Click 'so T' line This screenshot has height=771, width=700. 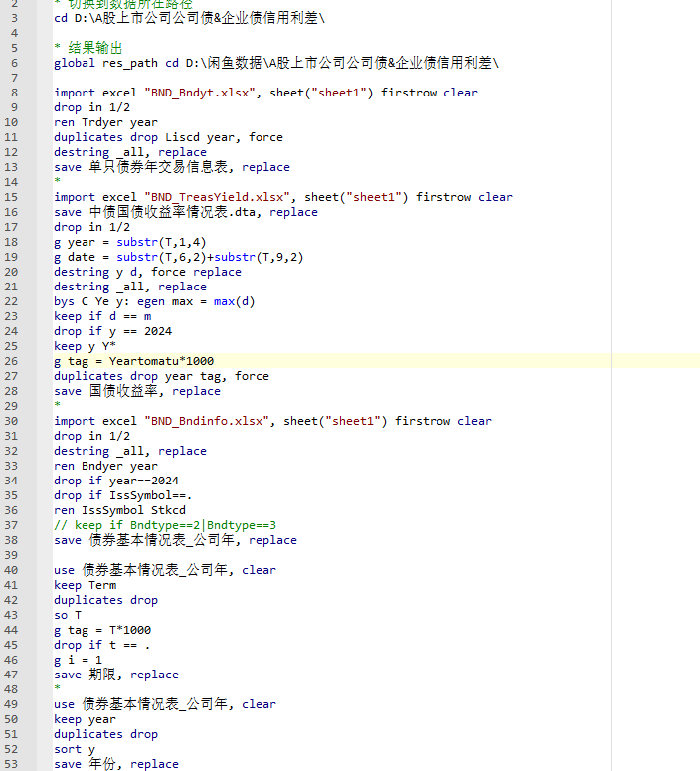point(68,615)
